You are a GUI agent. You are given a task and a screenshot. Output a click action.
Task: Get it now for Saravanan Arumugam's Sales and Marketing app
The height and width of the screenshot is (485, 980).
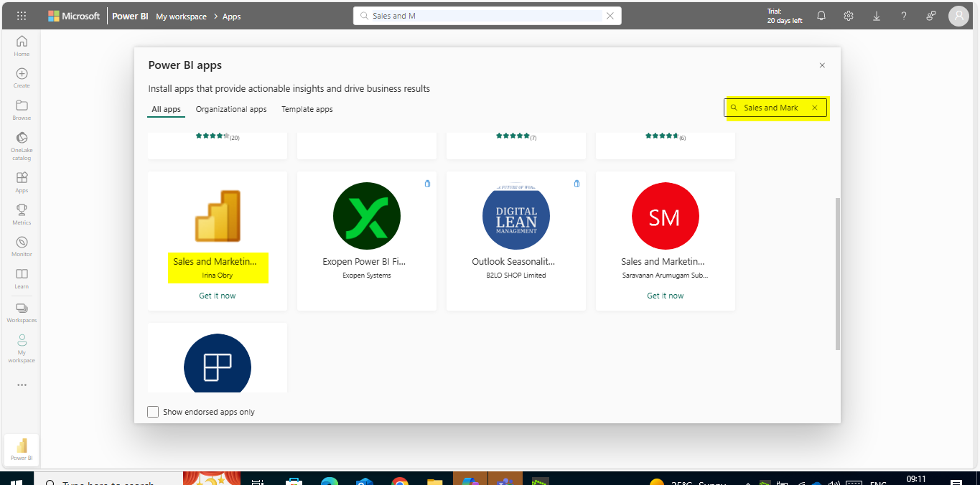[x=666, y=296]
